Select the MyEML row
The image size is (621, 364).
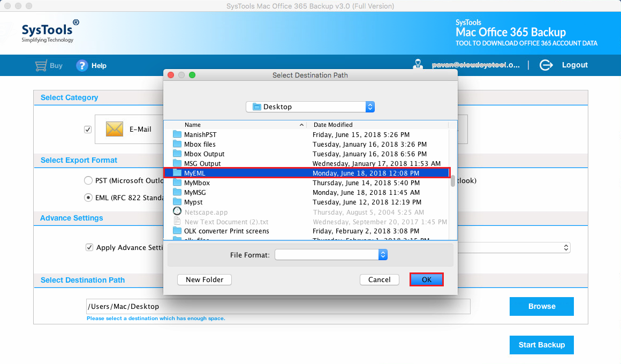[307, 173]
